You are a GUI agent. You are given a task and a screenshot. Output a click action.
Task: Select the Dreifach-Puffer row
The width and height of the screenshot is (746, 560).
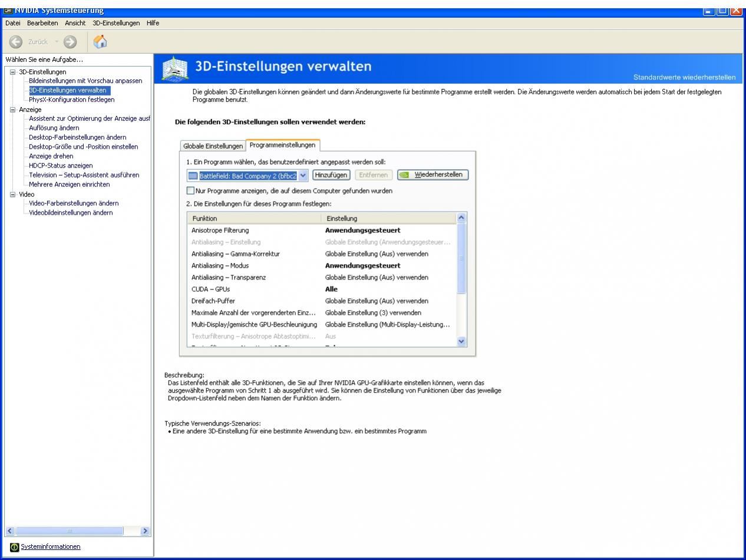(322, 301)
